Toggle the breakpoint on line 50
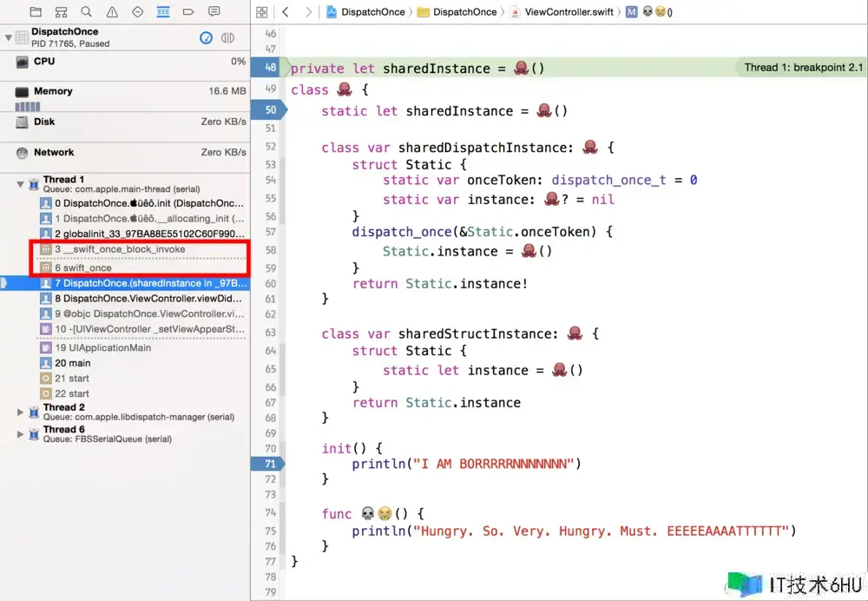This screenshot has width=868, height=601. pyautogui.click(x=270, y=110)
